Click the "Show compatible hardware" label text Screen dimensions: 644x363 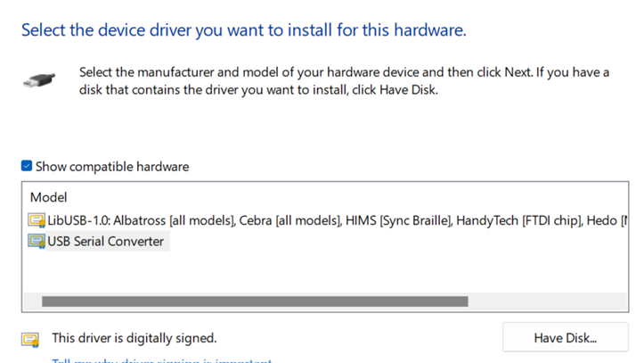point(112,167)
